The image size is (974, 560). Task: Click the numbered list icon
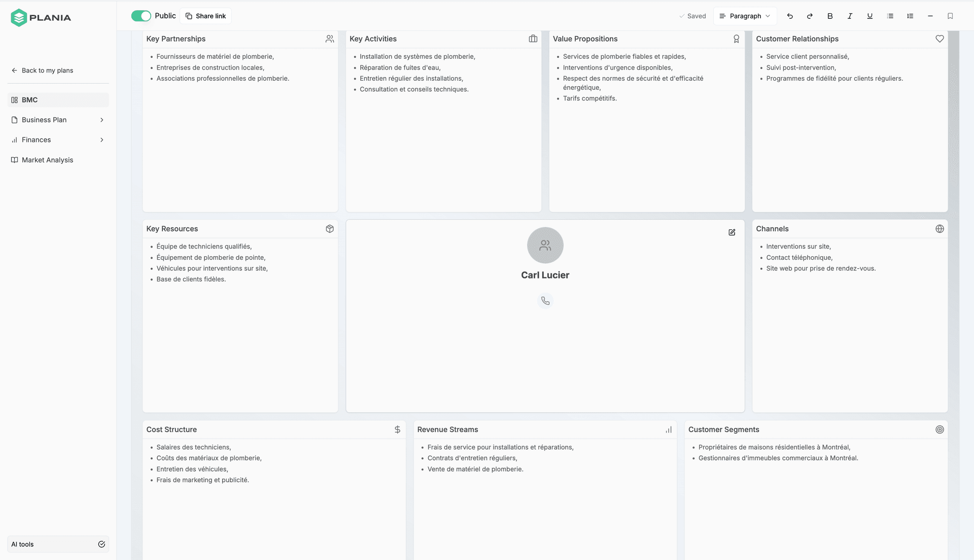click(x=910, y=16)
